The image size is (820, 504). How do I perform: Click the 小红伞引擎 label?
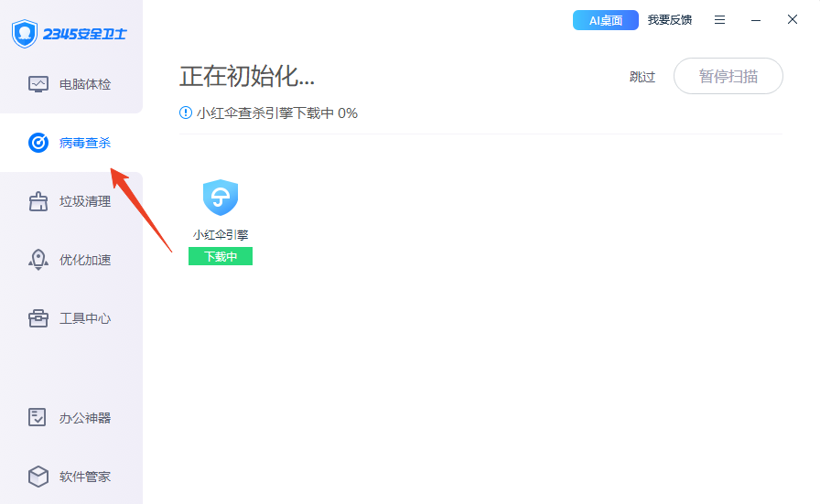(x=221, y=235)
